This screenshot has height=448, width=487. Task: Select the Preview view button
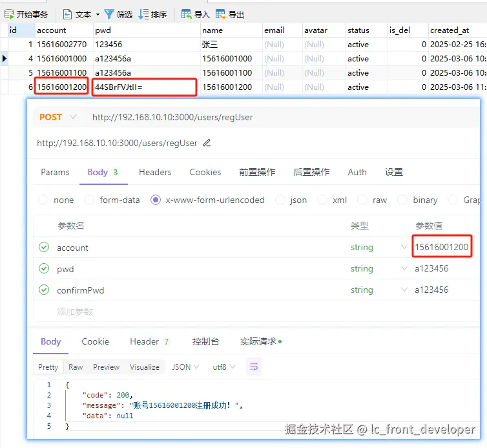point(106,367)
